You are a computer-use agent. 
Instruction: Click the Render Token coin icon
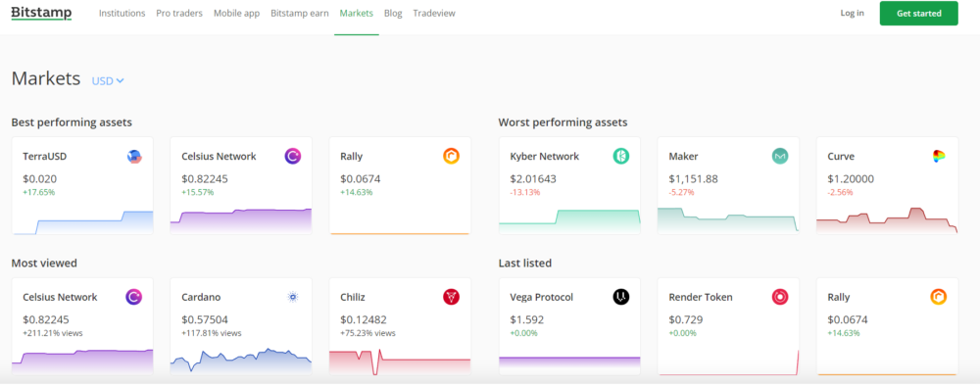coord(780,297)
